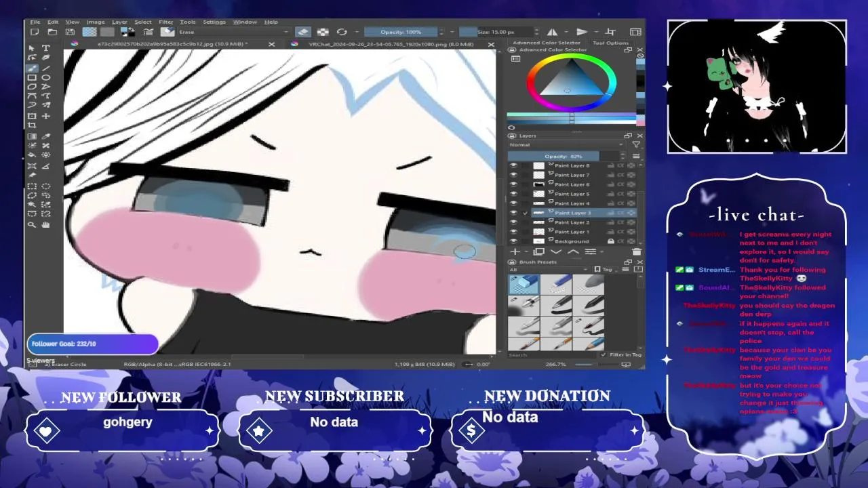Click the Choose workspace icon in toolbar
Screen dimensions: 868x488
[635, 32]
